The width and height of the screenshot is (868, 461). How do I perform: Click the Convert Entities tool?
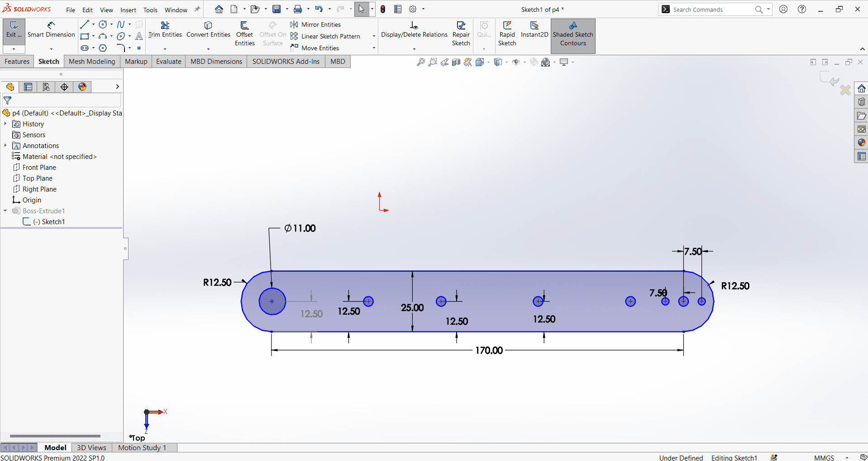(208, 29)
